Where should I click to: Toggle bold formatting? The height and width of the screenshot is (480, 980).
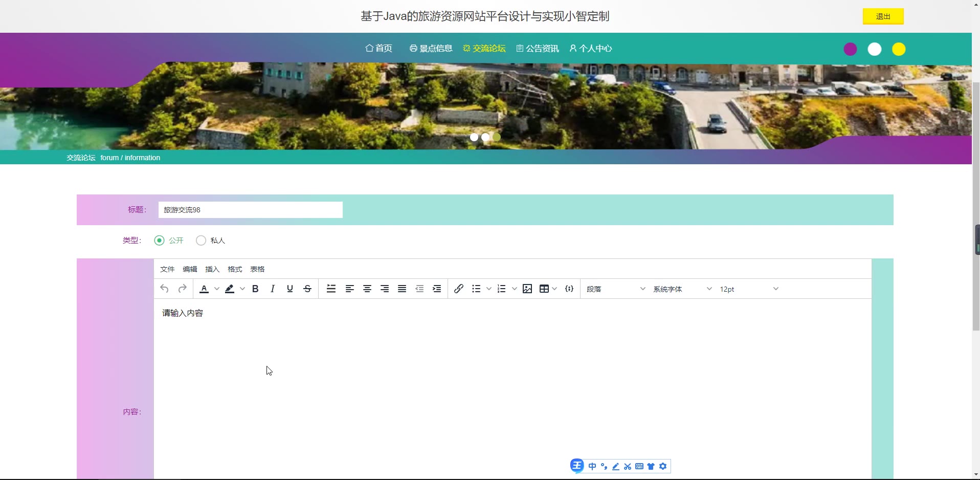[255, 289]
